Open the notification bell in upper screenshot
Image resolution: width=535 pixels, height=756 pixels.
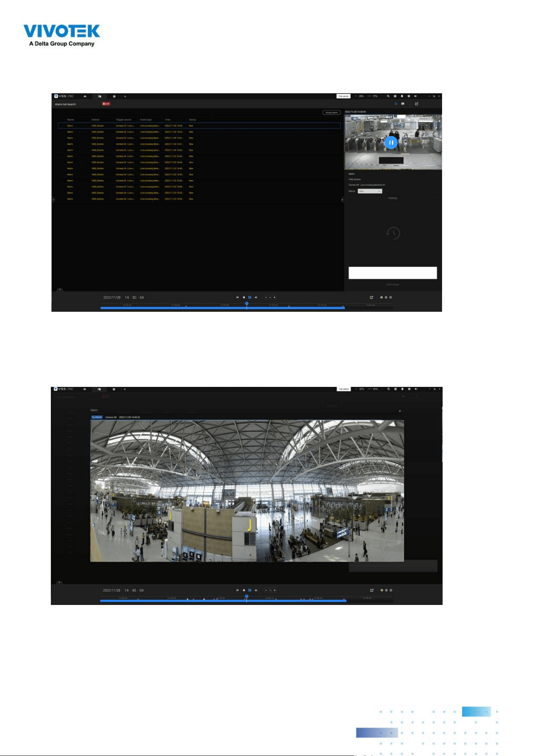click(x=402, y=96)
